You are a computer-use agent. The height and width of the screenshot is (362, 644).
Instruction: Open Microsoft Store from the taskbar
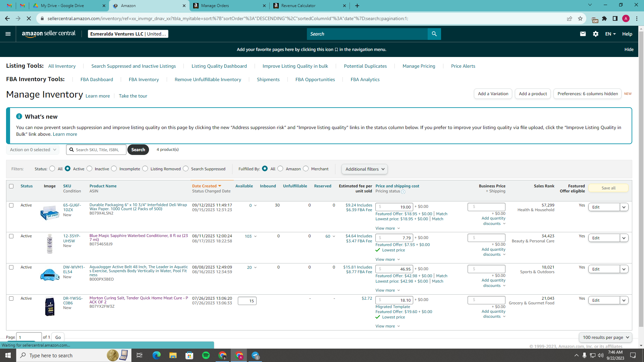point(190,355)
